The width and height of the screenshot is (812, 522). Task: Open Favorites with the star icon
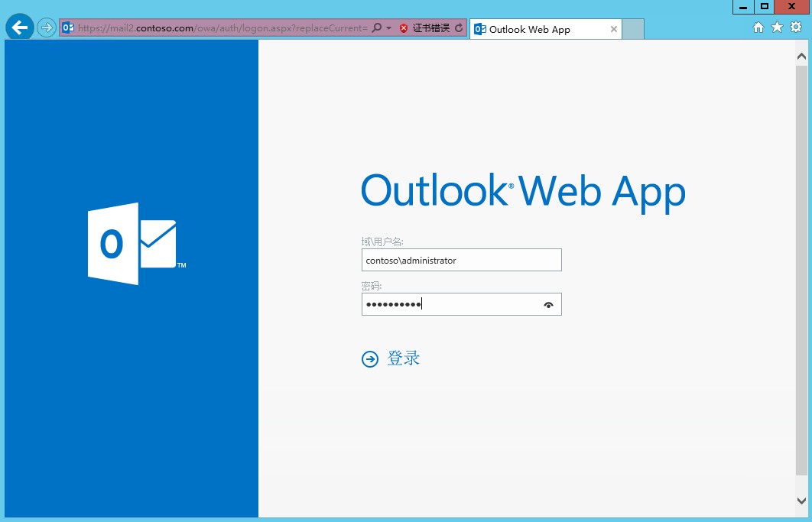pos(777,28)
